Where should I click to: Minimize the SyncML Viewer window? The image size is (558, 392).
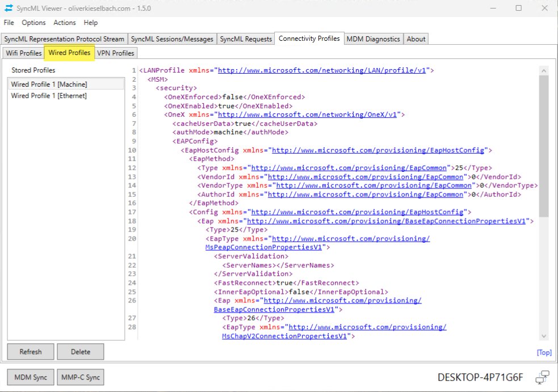(493, 8)
